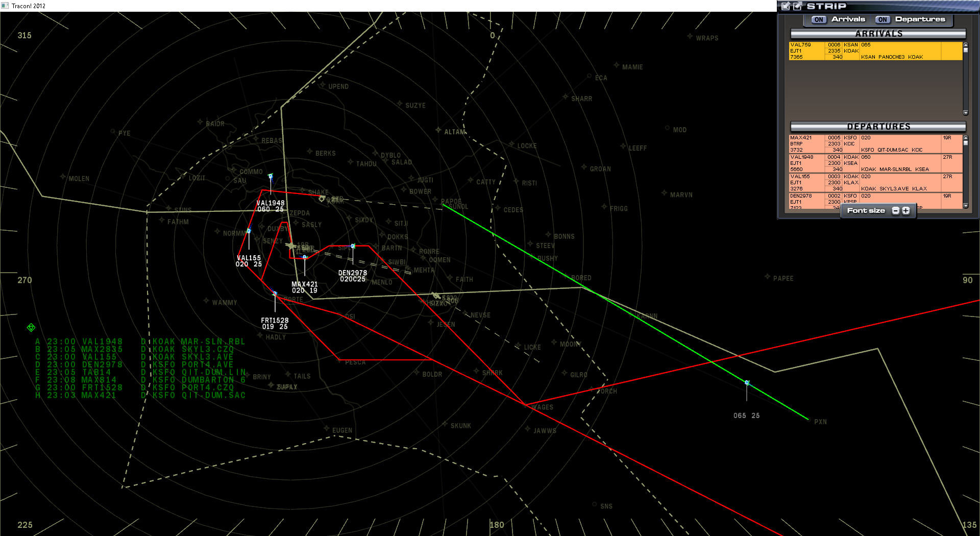Click the ARRIVALS header bar
Screen dimensions: 980x536
tap(877, 34)
